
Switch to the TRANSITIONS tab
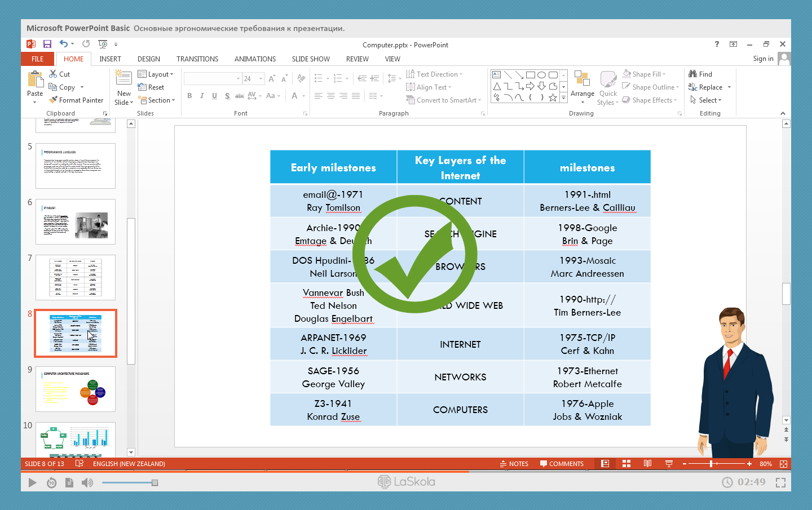point(197,59)
